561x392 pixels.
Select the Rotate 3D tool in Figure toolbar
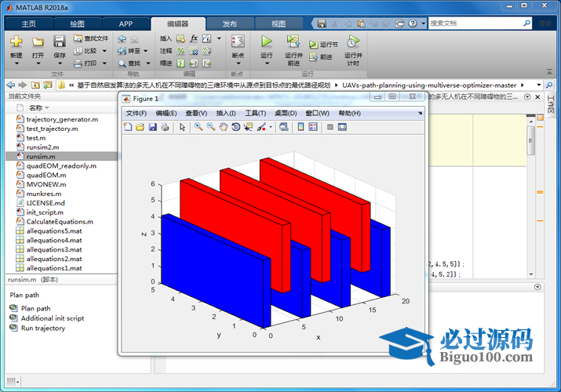(235, 127)
